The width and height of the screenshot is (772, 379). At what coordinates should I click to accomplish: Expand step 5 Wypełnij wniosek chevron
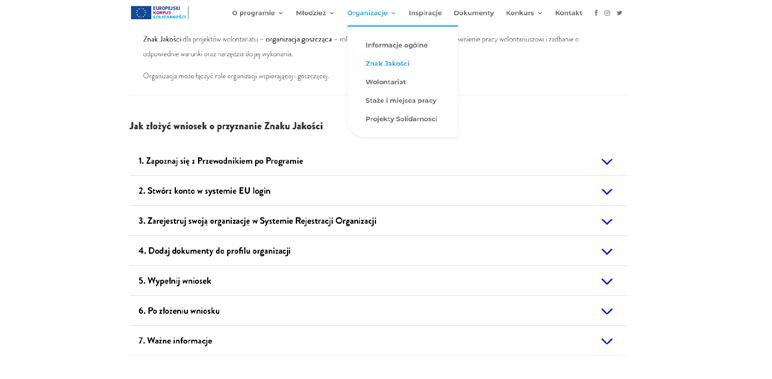tap(607, 282)
